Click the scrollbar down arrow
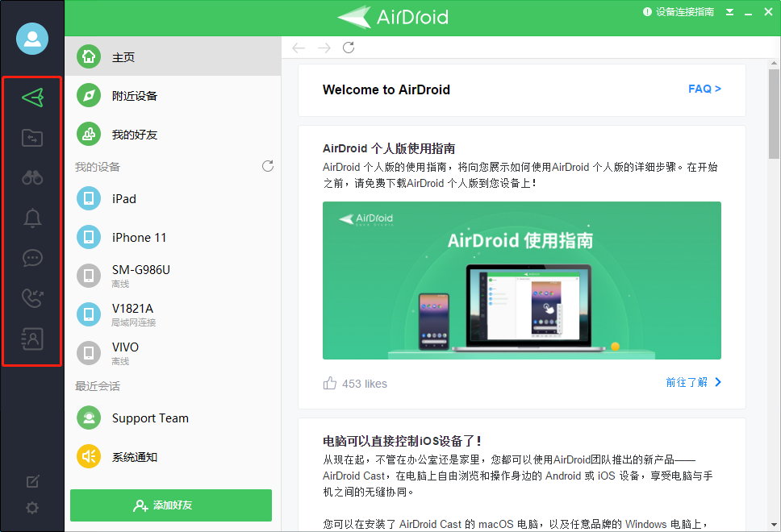The width and height of the screenshot is (781, 532). [774, 525]
